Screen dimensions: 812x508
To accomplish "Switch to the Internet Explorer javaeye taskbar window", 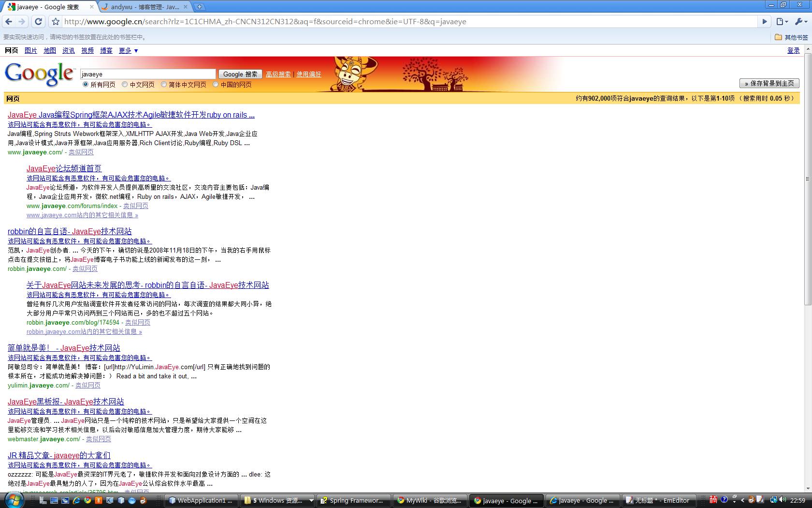I will click(x=582, y=500).
